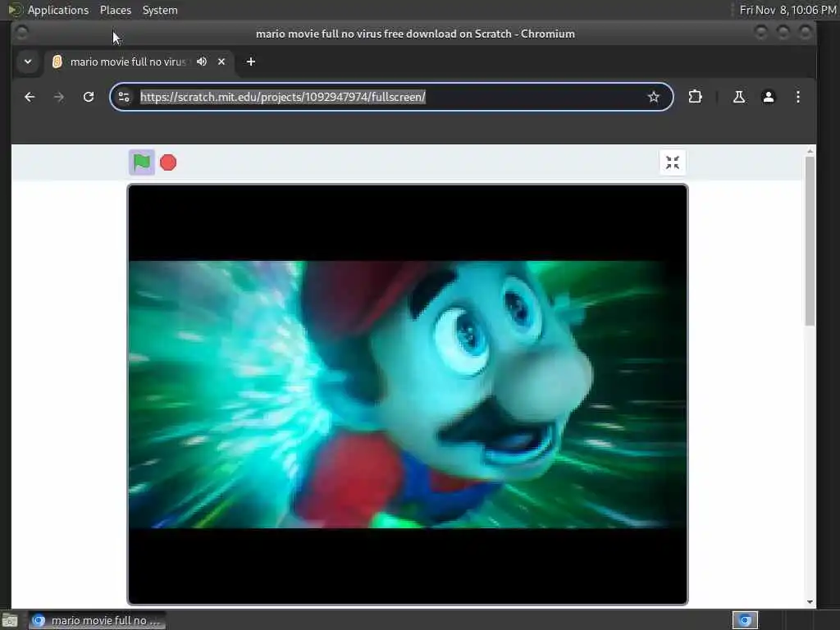Open the profile avatar menu
This screenshot has height=630, width=840.
(x=768, y=97)
